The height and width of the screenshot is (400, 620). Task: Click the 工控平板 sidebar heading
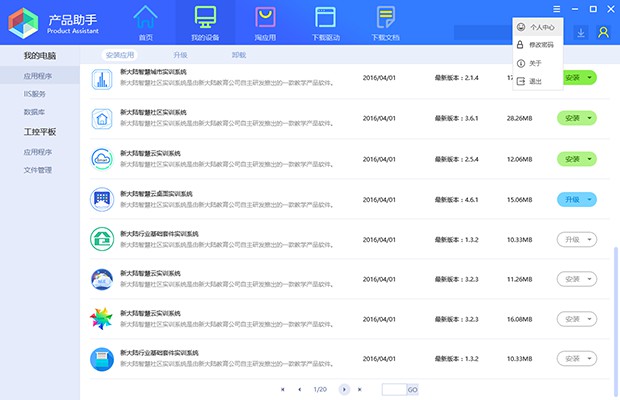point(40,132)
